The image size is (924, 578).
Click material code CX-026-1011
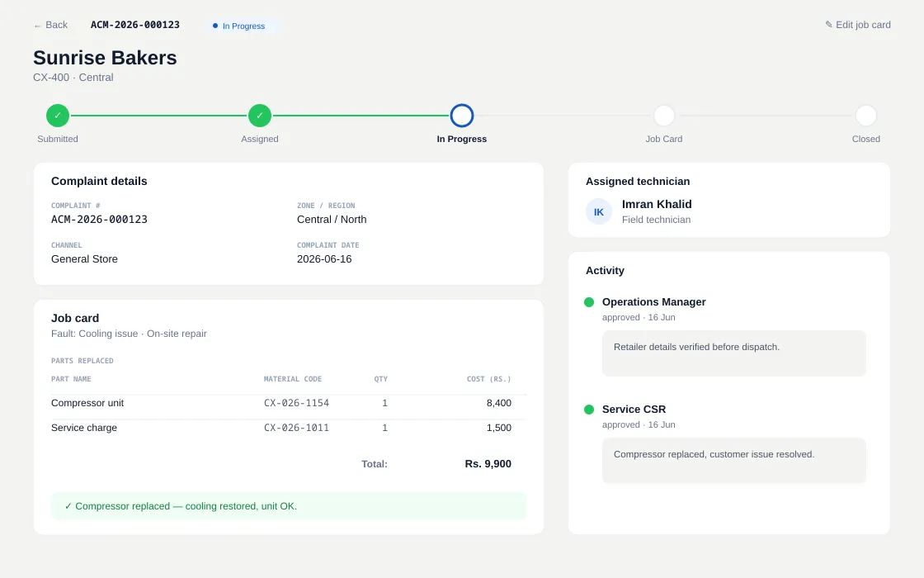point(296,428)
